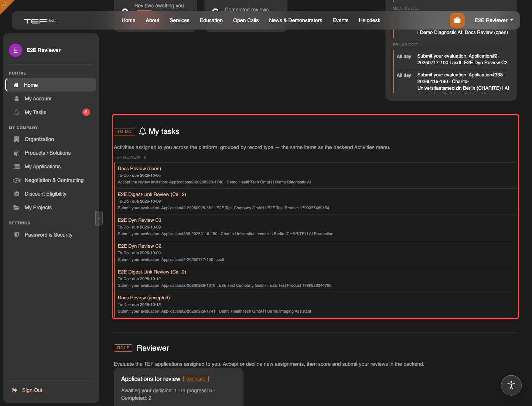Image resolution: width=532 pixels, height=406 pixels.
Task: Open the Helpdesk menu item
Action: point(369,20)
